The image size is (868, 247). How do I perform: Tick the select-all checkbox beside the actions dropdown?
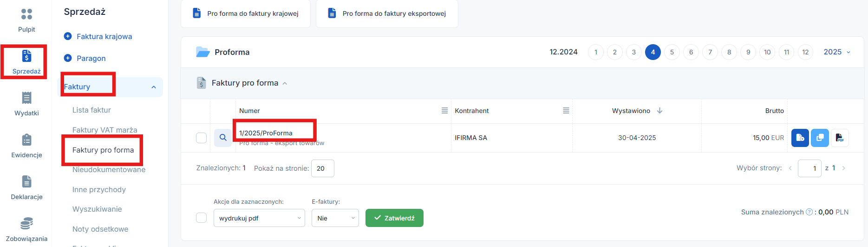click(201, 218)
